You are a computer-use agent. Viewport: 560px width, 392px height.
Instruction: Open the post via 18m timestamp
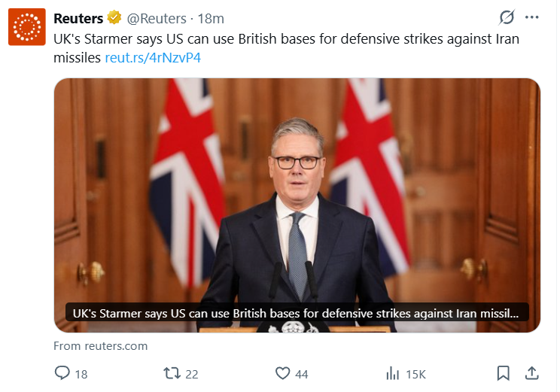(x=211, y=18)
